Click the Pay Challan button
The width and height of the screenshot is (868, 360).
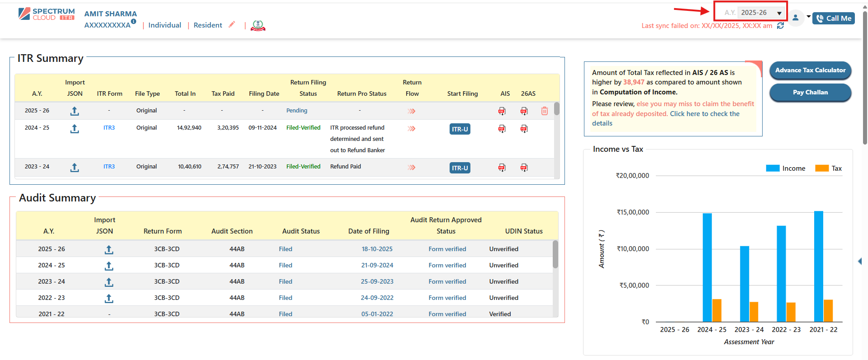[x=810, y=93]
